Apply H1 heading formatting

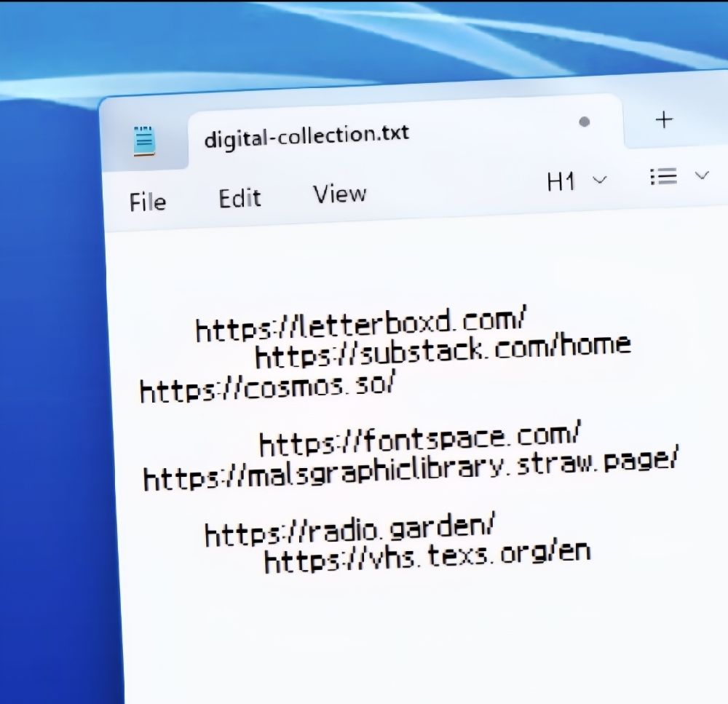561,182
